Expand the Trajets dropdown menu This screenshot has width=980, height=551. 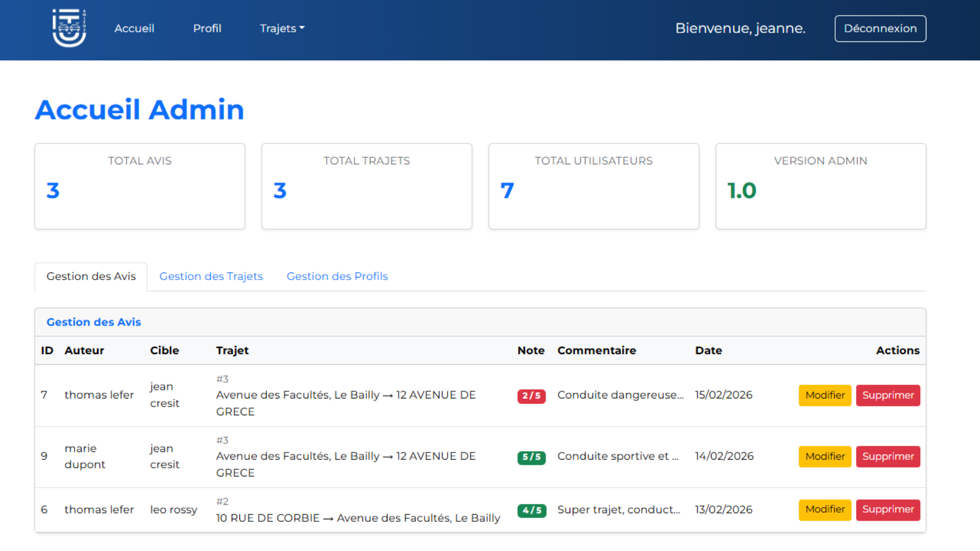(282, 29)
